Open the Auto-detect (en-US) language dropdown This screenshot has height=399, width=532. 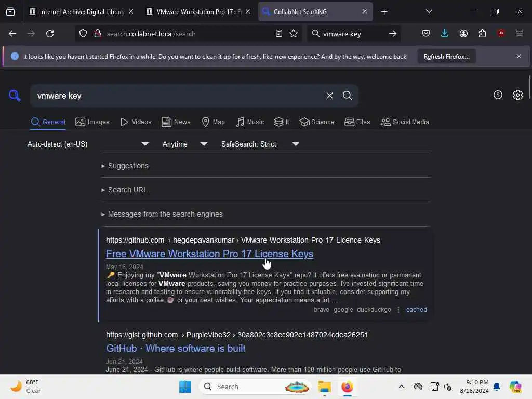pos(88,144)
